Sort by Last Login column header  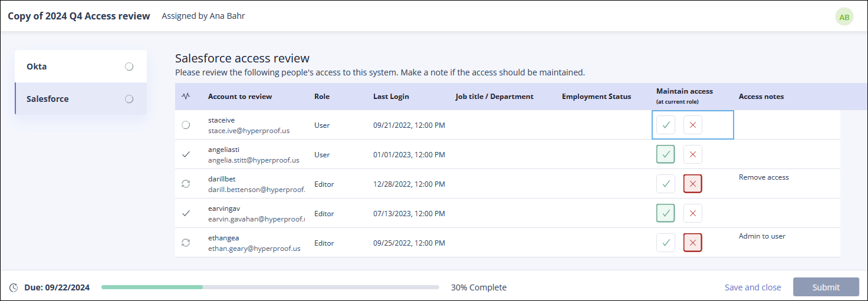coord(391,97)
